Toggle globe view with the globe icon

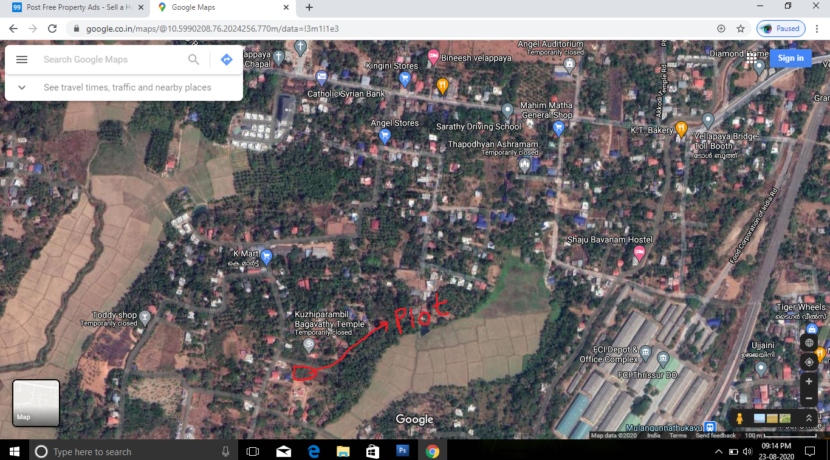809,342
